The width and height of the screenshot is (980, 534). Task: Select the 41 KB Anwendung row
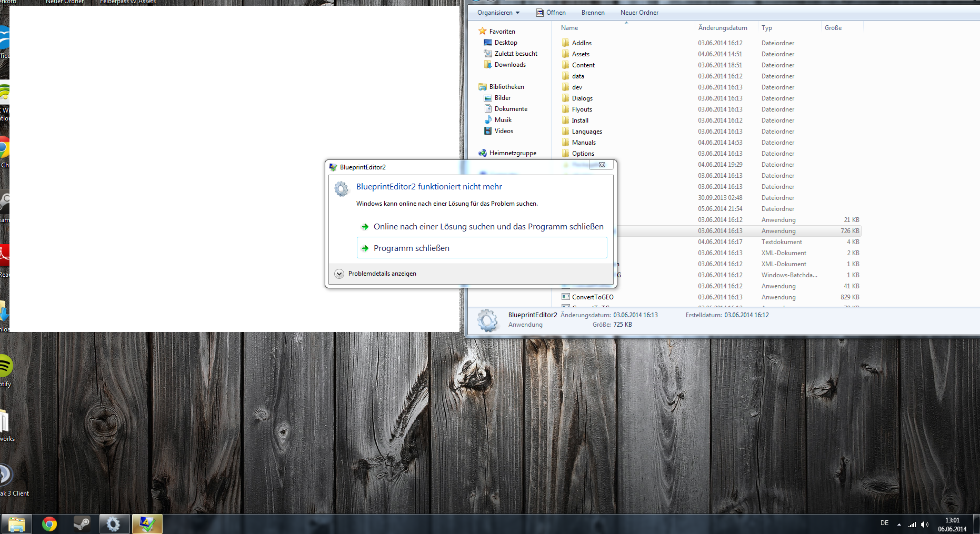tap(739, 286)
